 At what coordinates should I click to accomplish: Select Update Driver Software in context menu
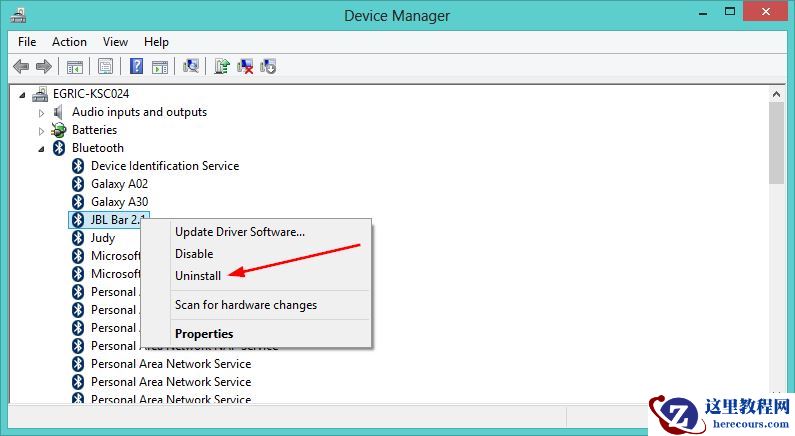pyautogui.click(x=240, y=232)
